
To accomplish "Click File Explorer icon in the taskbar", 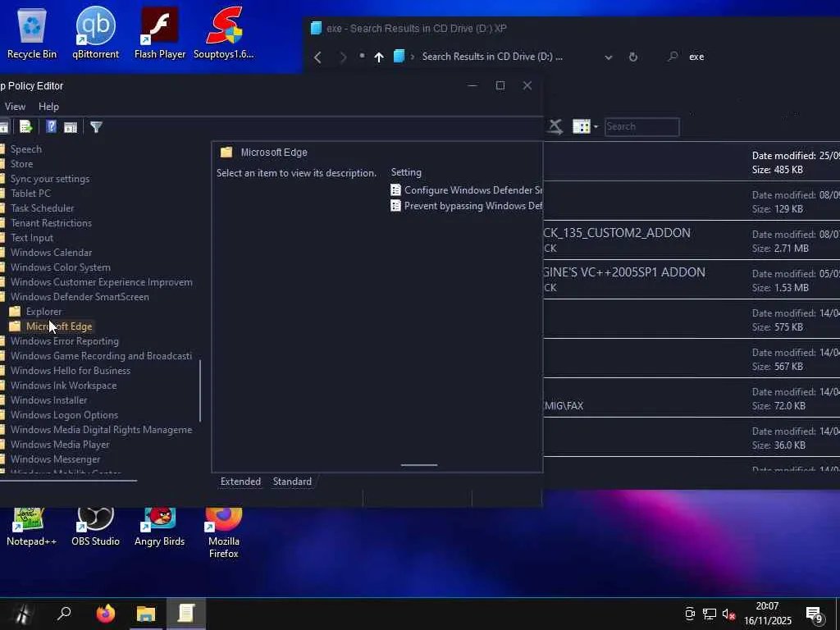I will (146, 614).
